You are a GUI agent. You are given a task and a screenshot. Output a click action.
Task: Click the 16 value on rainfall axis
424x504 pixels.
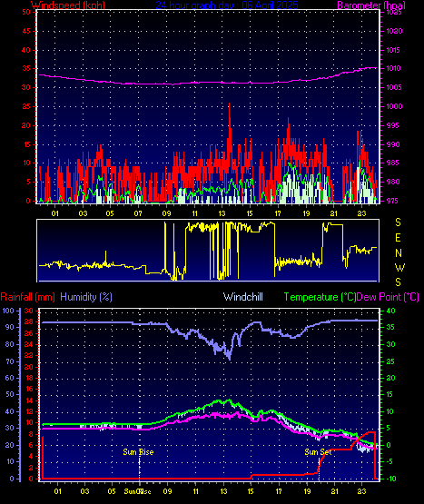click(29, 389)
